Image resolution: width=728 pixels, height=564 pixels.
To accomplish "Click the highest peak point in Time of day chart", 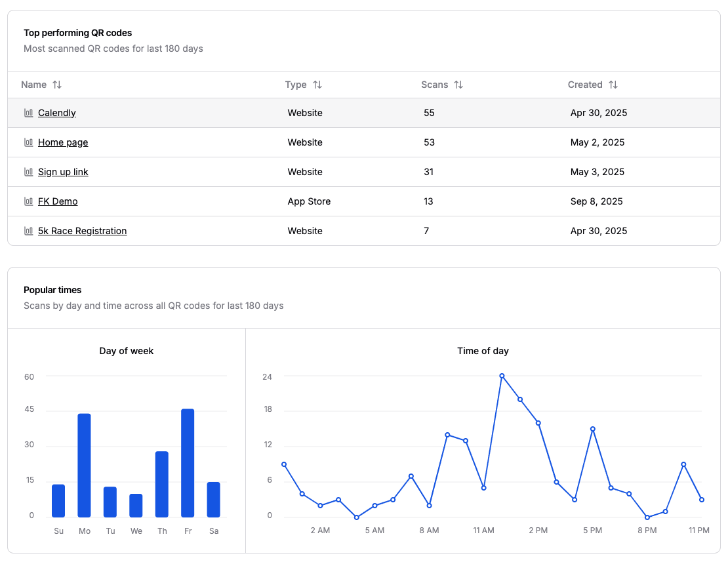I will click(502, 376).
